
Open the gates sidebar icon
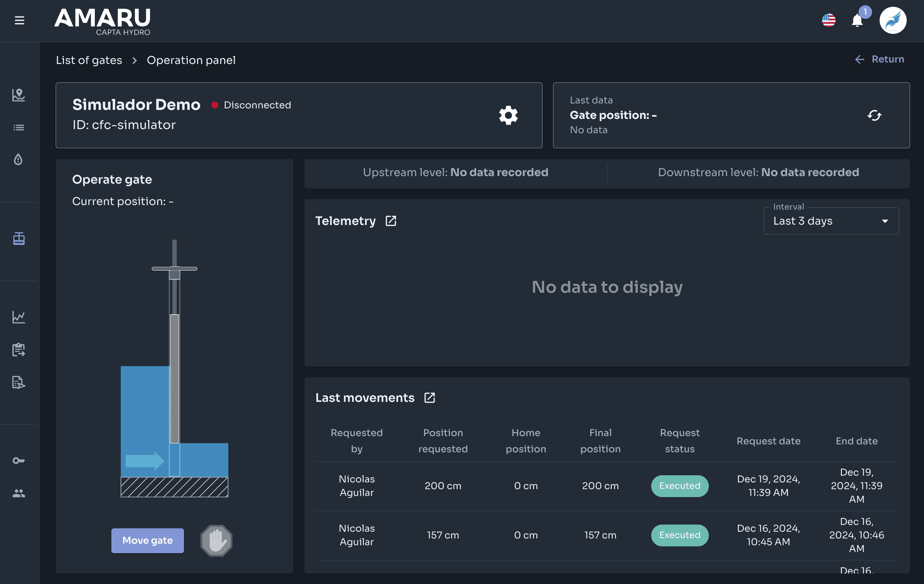tap(19, 238)
